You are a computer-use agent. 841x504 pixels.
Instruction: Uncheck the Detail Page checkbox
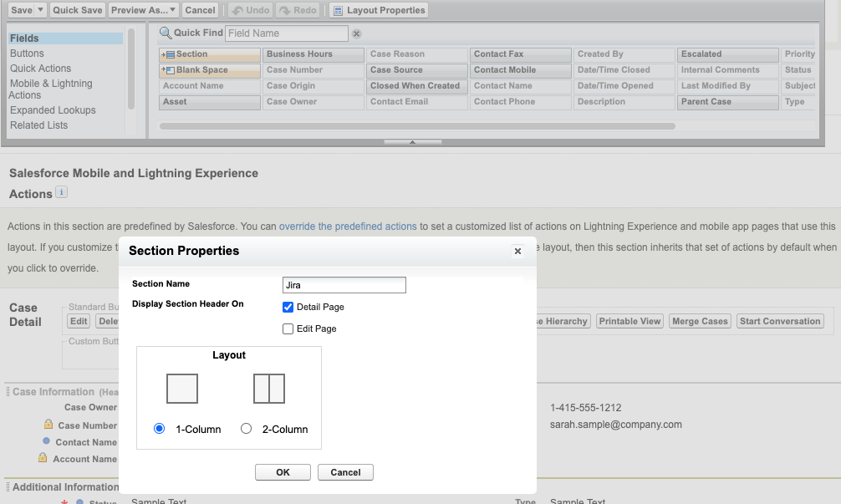[288, 307]
